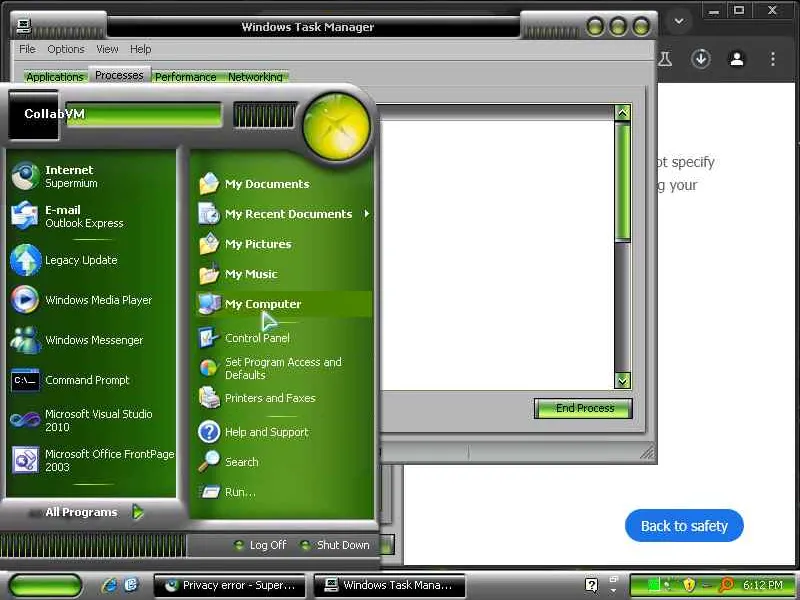Screen dimensions: 800x600
Task: Click the browser labs flask icon
Action: tap(665, 59)
